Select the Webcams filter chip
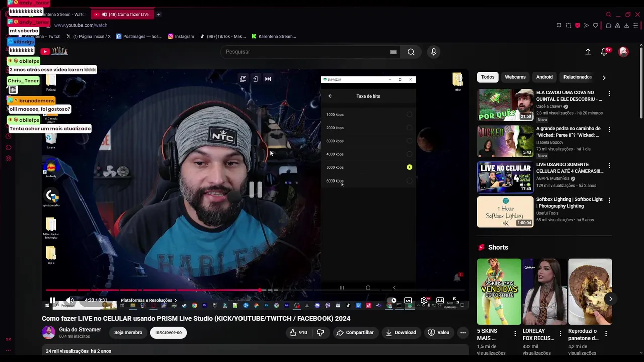 pos(515,77)
